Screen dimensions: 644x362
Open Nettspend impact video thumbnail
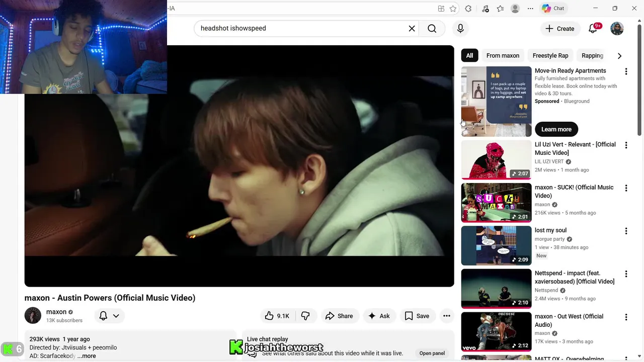pyautogui.click(x=496, y=289)
